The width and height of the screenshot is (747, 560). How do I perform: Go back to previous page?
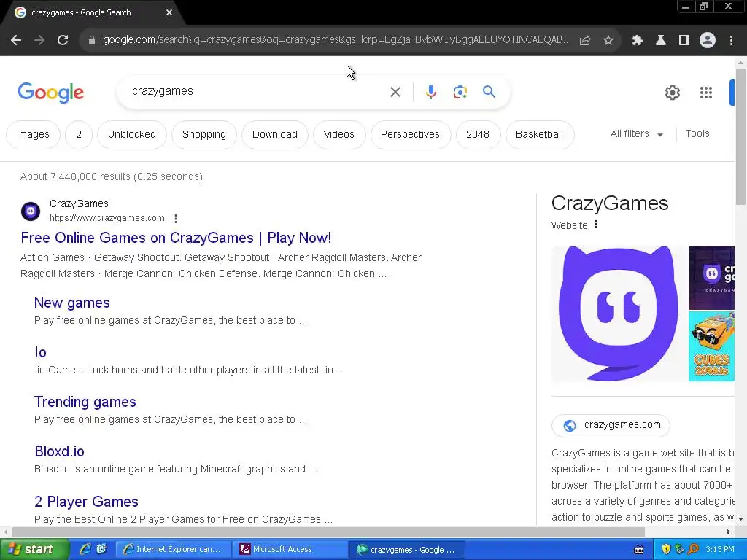pyautogui.click(x=16, y=40)
